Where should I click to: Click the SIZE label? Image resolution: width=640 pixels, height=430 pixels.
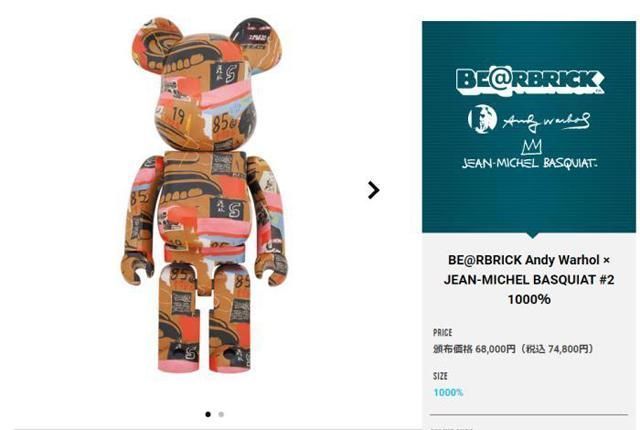coord(440,376)
